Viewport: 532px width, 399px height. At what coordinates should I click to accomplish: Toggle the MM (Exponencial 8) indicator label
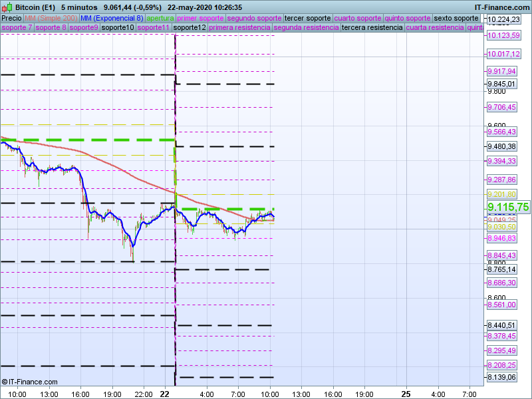pos(111,18)
